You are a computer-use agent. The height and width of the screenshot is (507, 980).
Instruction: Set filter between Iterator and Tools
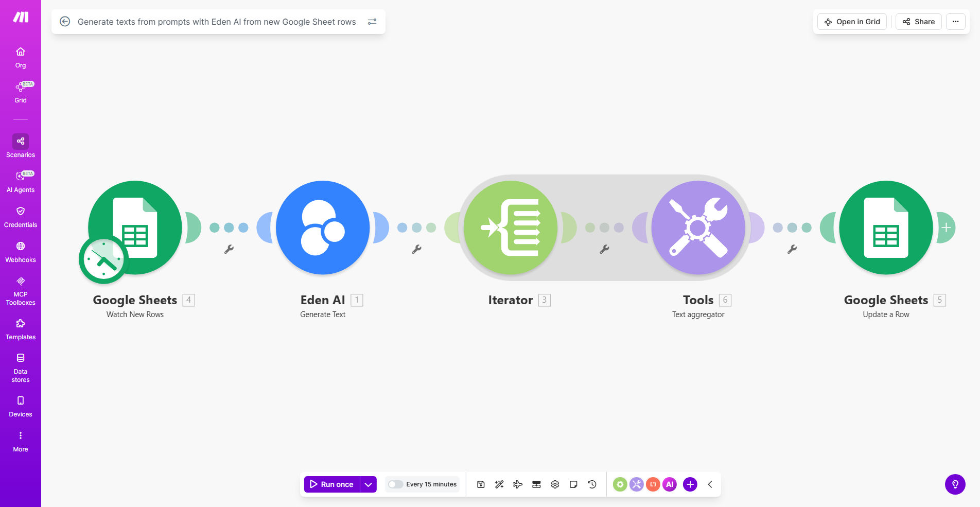(x=605, y=249)
